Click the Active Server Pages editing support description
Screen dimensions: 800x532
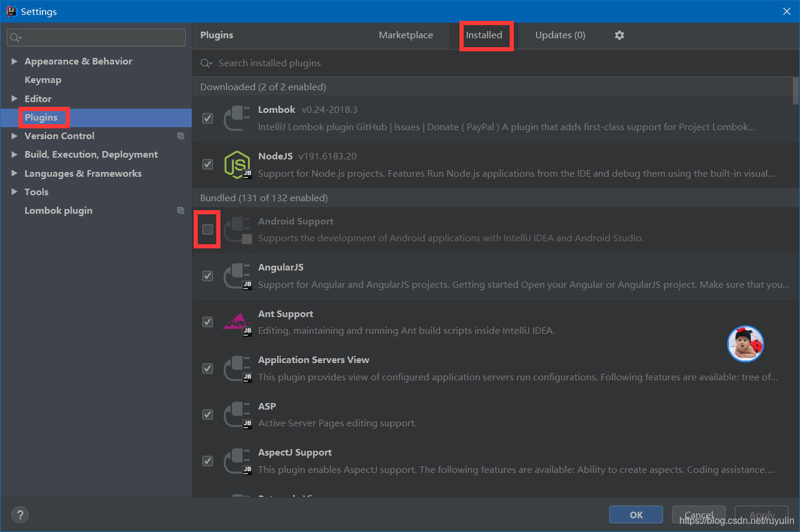tap(338, 423)
